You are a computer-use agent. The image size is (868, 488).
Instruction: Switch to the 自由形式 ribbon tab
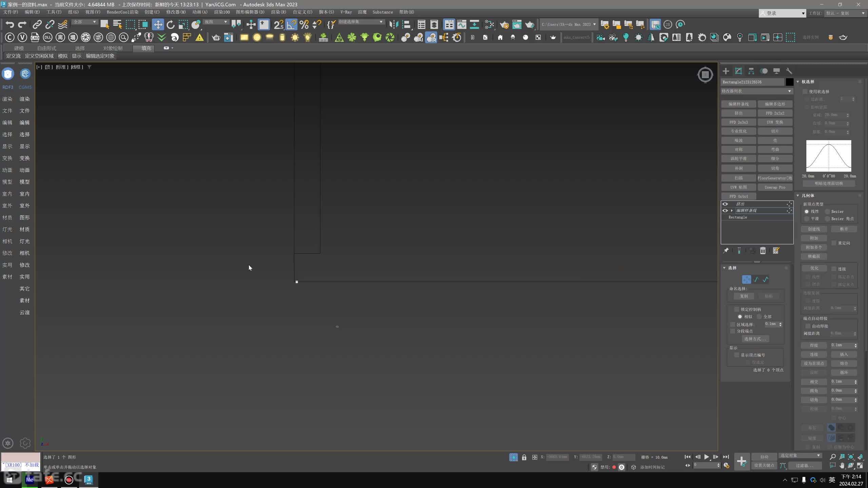46,48
